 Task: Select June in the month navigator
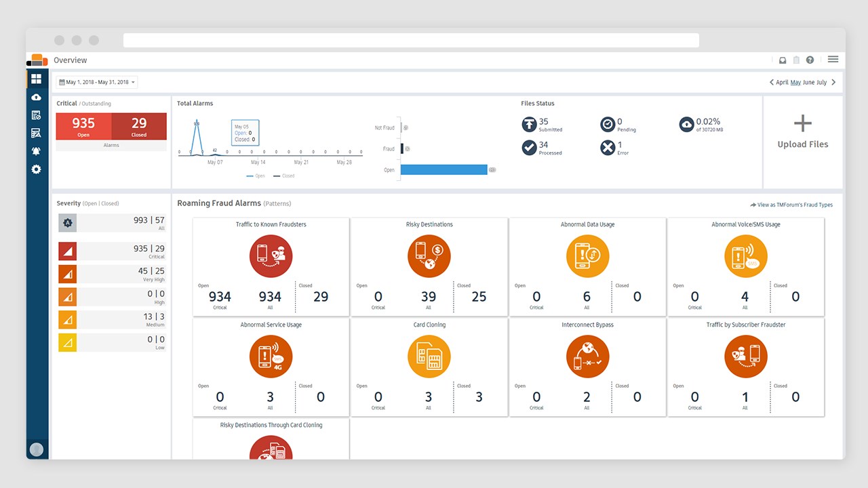[809, 83]
